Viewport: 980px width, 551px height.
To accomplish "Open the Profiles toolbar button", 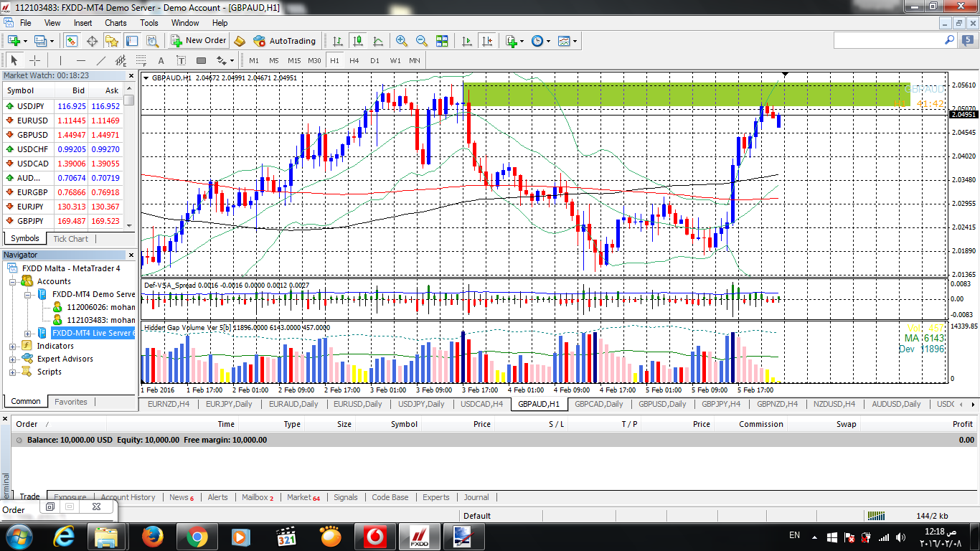I will pos(43,41).
